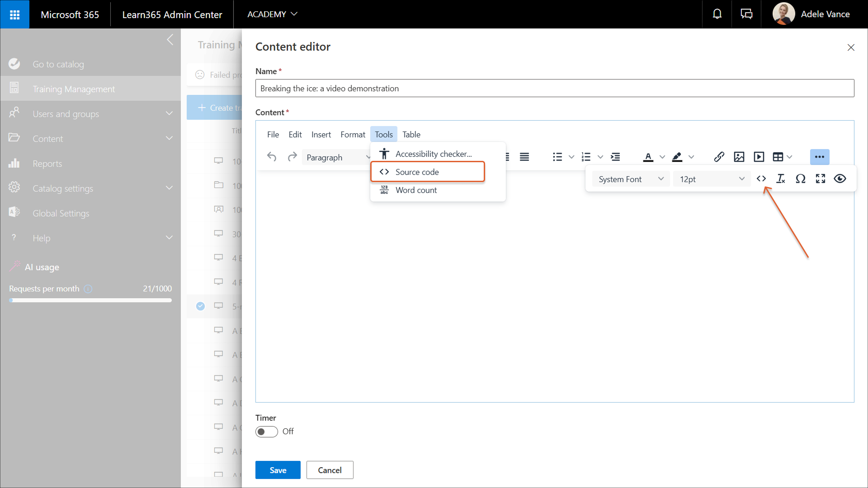Insert special character with omega icon
Viewport: 868px width, 488px height.
pyautogui.click(x=801, y=179)
